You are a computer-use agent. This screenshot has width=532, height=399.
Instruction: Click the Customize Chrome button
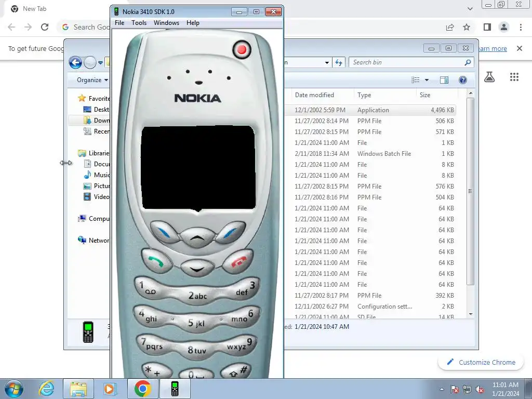(481, 362)
